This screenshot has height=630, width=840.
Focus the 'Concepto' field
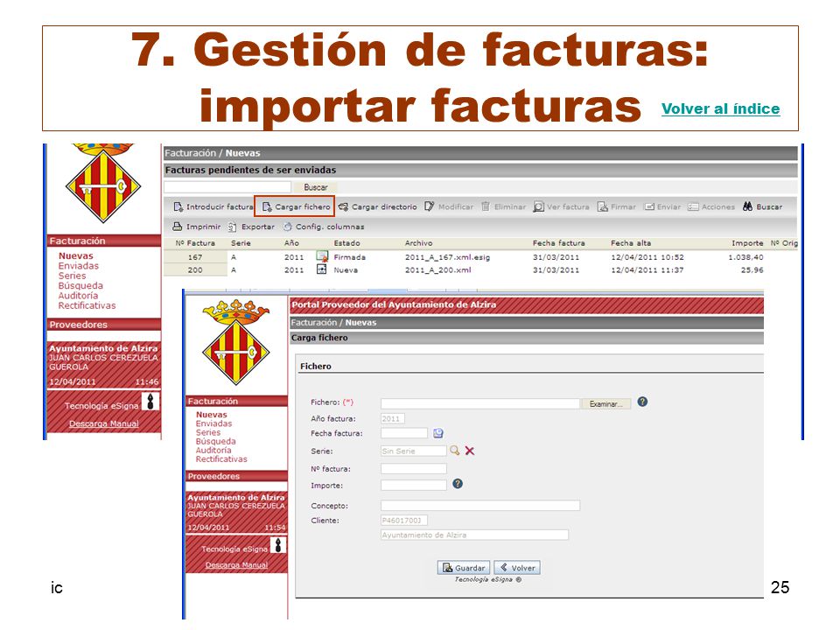[480, 506]
